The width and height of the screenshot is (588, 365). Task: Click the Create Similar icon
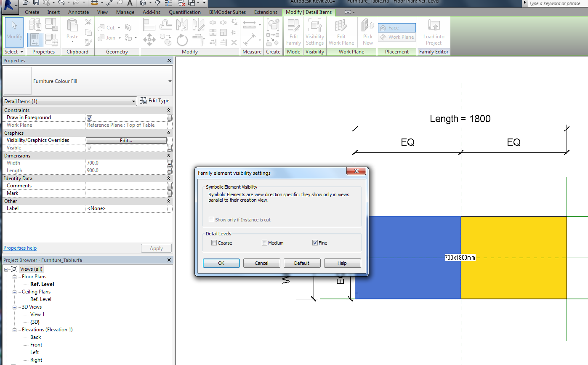(x=273, y=25)
